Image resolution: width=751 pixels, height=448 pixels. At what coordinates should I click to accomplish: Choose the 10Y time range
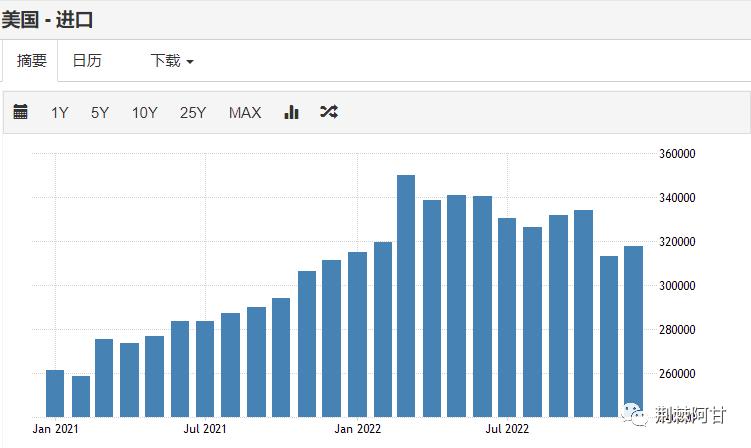tap(145, 112)
